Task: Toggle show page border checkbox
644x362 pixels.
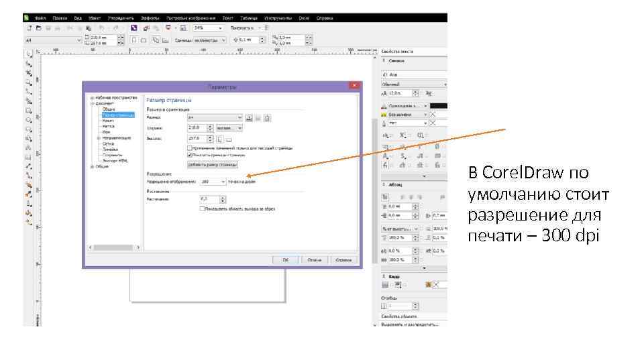Action: pyautogui.click(x=190, y=155)
